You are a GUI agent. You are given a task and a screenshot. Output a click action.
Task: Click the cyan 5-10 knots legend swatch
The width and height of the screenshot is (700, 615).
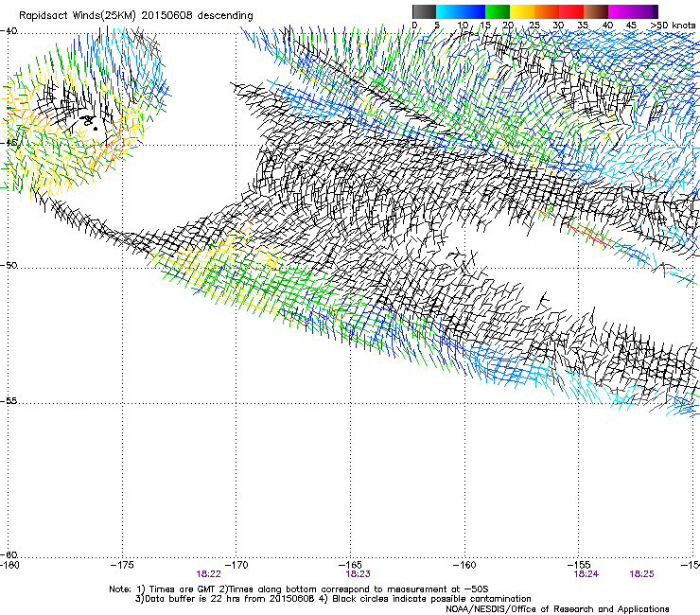(448, 11)
